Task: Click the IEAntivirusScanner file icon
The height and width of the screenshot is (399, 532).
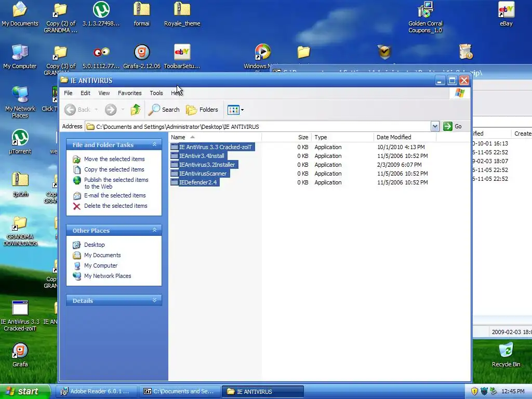Action: click(175, 174)
